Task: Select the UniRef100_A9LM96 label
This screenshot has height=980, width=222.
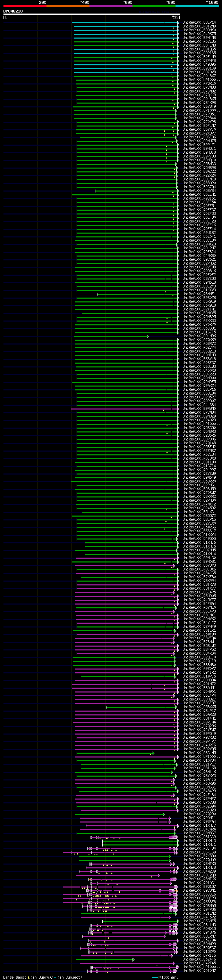Action: [x=199, y=336]
